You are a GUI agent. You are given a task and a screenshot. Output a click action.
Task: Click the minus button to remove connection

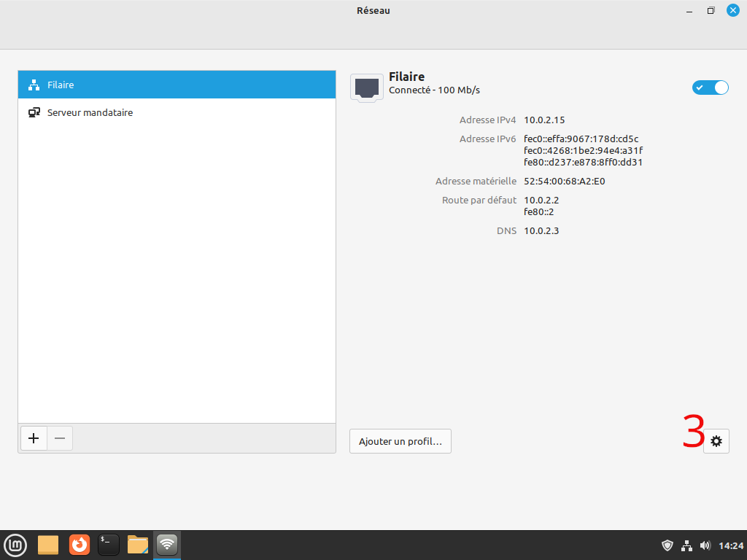pyautogui.click(x=60, y=438)
